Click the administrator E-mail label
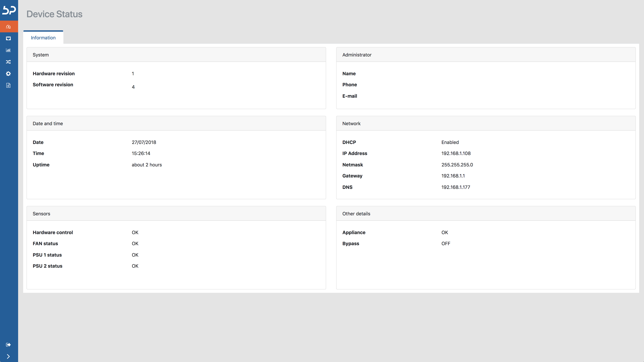 pyautogui.click(x=349, y=96)
